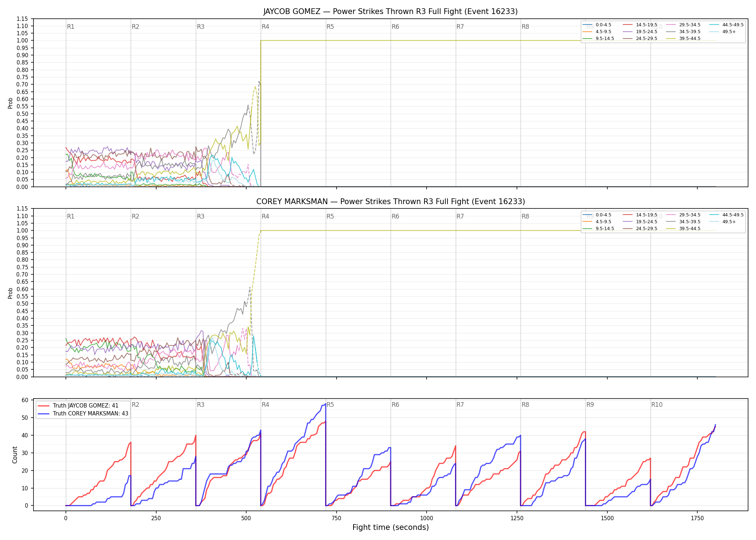Screen dimensions: 756x540
Task: Click the R3 round marker in COREY MARKSMAN chart
Action: pyautogui.click(x=201, y=216)
